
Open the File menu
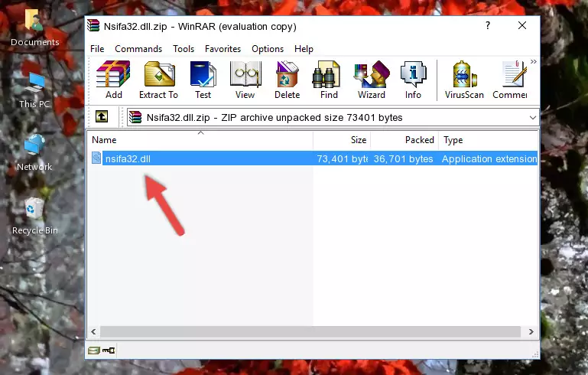coord(97,49)
